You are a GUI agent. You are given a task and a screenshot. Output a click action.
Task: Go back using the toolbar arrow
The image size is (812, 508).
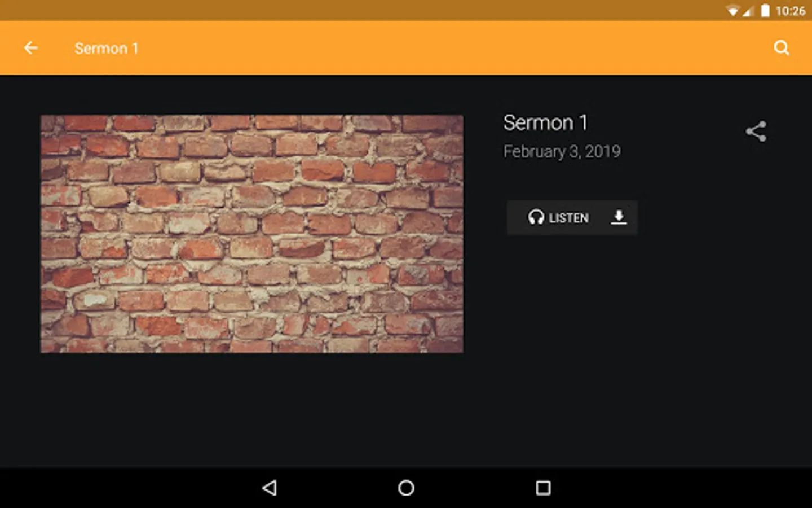click(x=31, y=48)
